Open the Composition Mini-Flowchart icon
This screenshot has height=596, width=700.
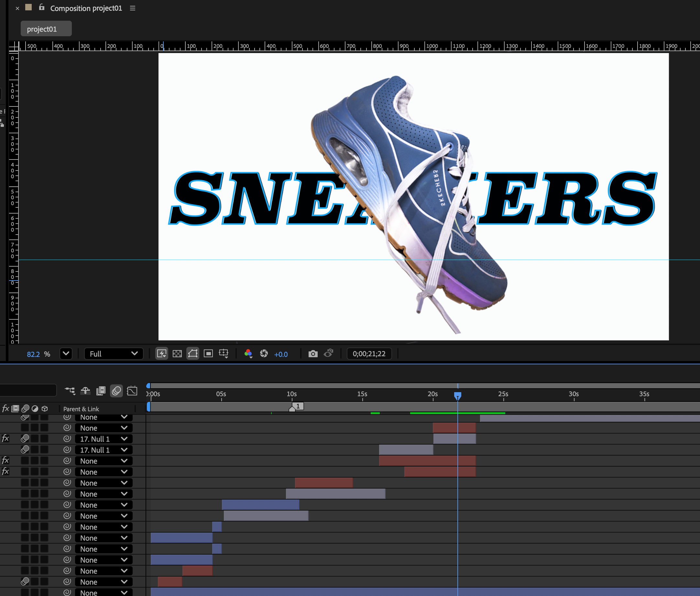70,391
